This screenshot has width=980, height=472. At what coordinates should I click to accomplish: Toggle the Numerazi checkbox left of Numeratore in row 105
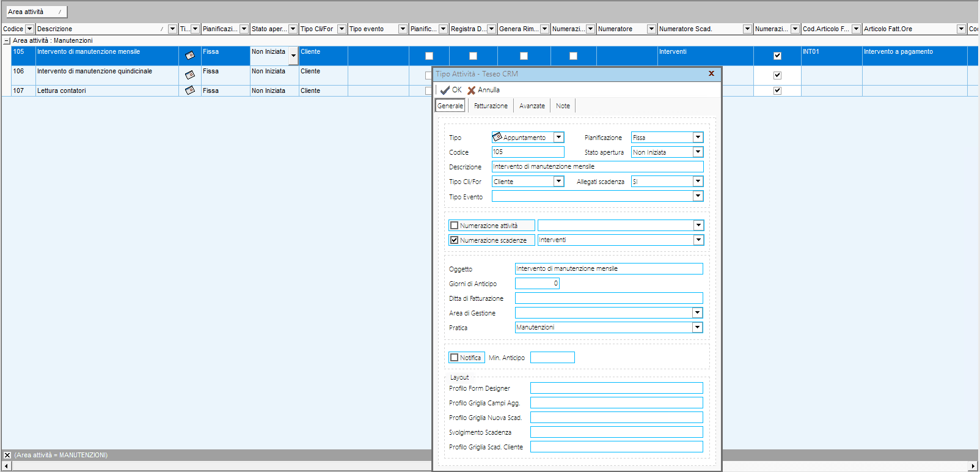click(x=573, y=56)
